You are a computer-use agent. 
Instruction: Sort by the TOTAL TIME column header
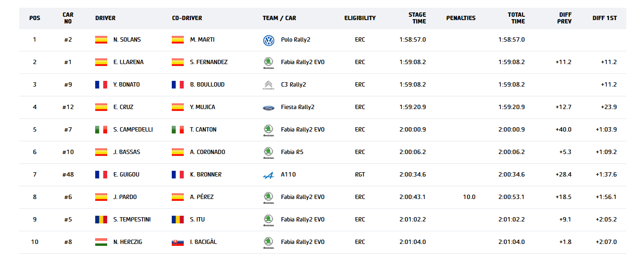(x=516, y=18)
